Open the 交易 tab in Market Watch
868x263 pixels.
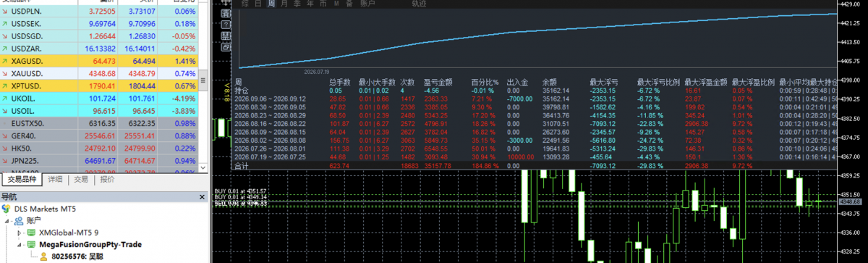click(80, 179)
